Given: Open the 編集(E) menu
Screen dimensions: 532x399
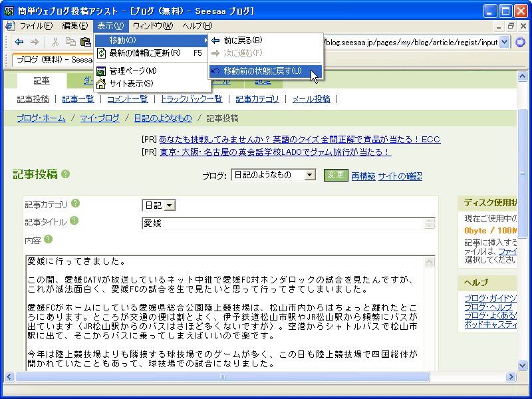Looking at the screenshot, I should coord(75,26).
